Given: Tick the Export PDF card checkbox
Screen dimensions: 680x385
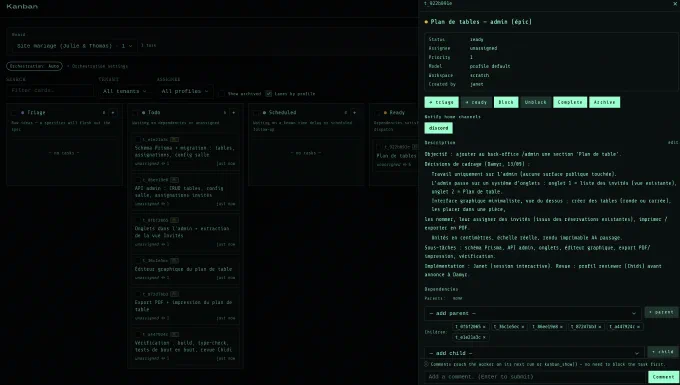Looking at the screenshot, I should [138, 294].
